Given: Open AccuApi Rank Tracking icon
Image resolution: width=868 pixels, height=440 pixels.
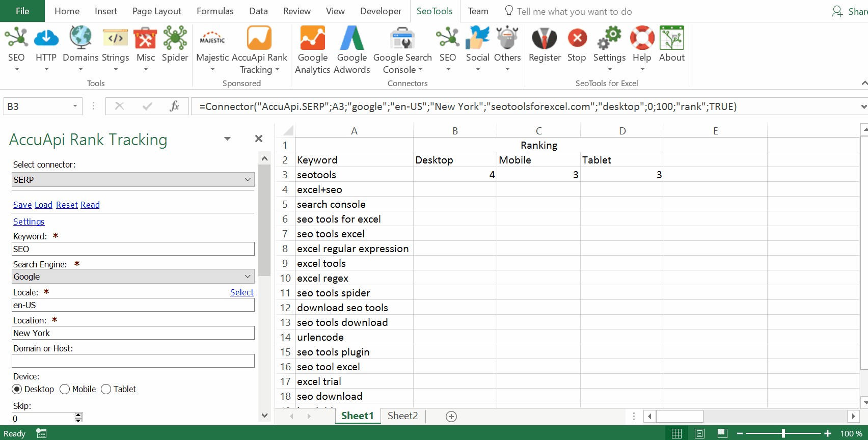Looking at the screenshot, I should point(259,38).
